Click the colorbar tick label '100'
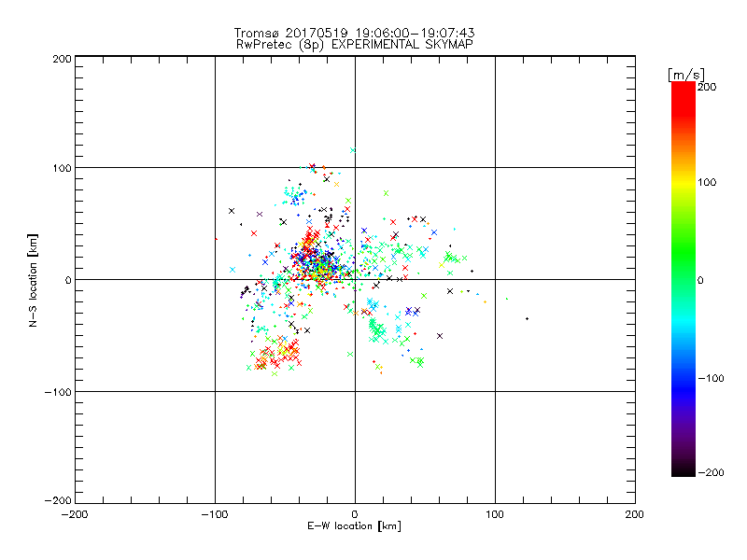 707,182
